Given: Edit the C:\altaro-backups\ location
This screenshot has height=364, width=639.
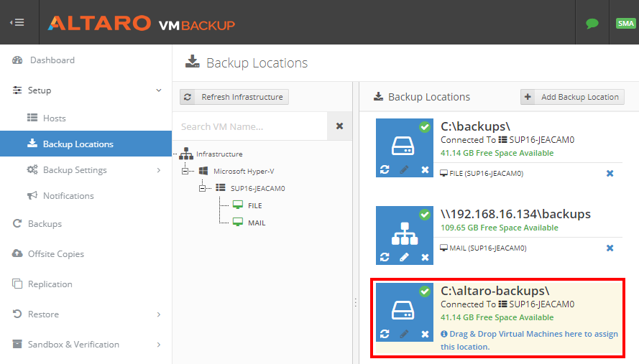Looking at the screenshot, I should [404, 334].
